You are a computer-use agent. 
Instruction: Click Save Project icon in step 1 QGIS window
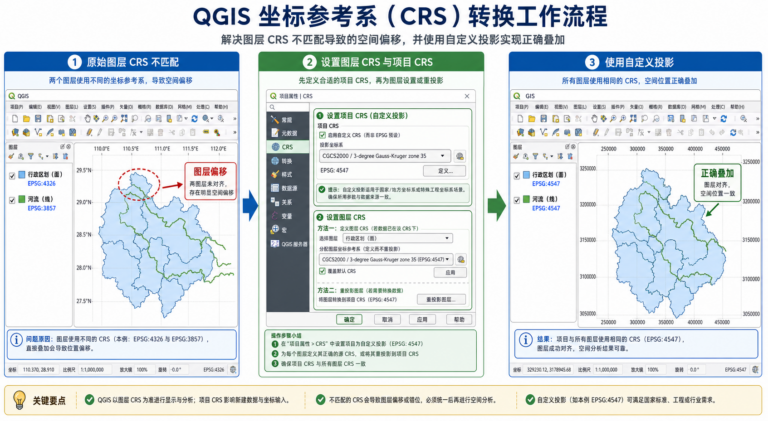pyautogui.click(x=38, y=118)
